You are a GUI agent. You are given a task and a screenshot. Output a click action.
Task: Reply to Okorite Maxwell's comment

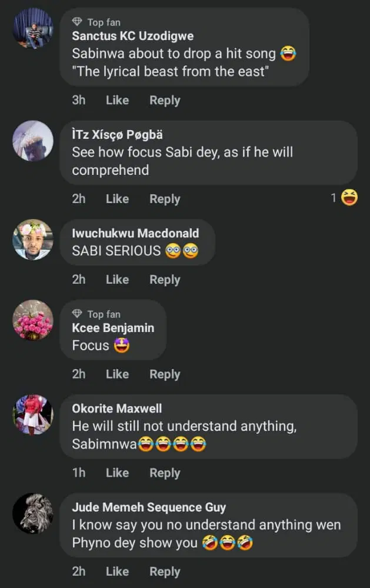coord(165,473)
